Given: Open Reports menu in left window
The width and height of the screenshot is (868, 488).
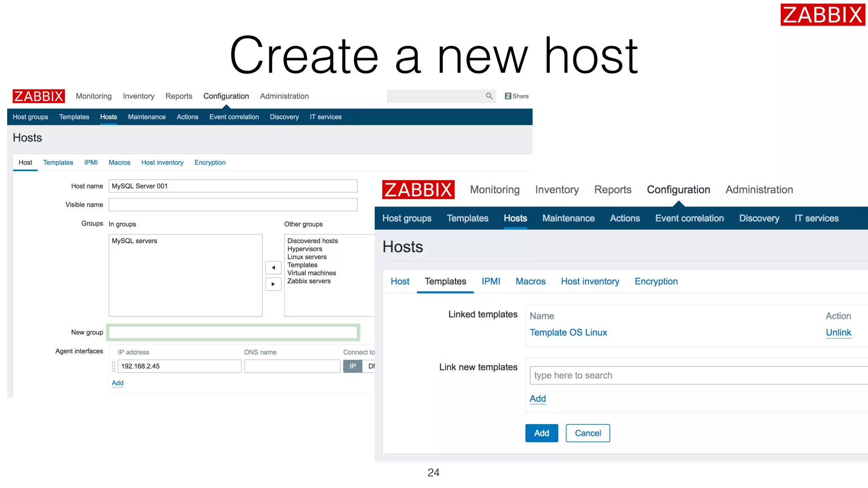Looking at the screenshot, I should [x=179, y=96].
